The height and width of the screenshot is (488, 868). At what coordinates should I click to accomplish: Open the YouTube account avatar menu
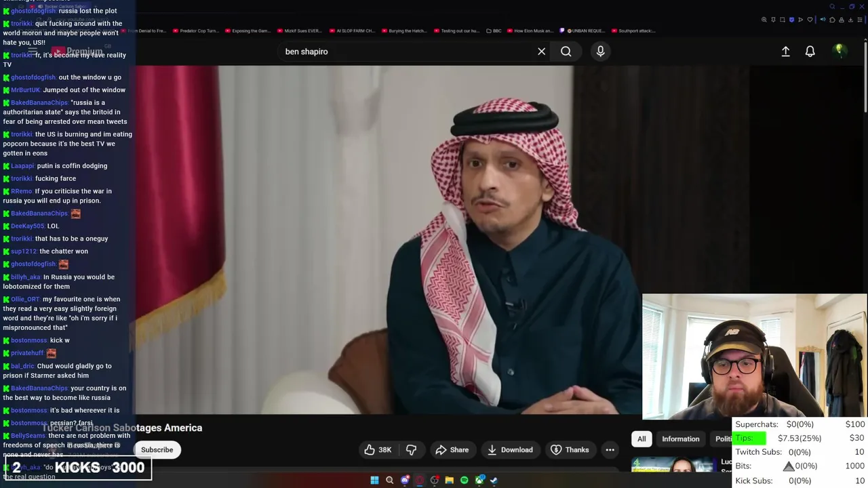tap(840, 52)
